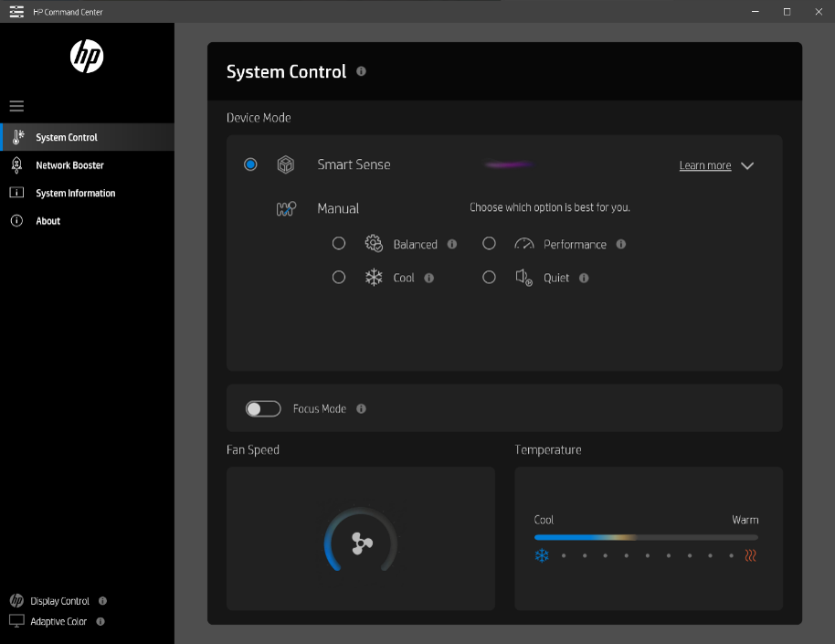
Task: Click the Device Mode heading
Action: click(259, 118)
